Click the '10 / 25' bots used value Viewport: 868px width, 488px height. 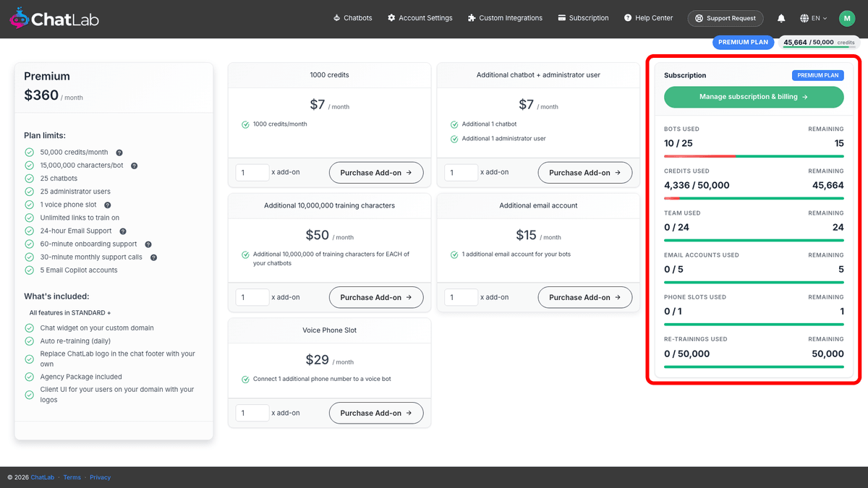click(x=678, y=143)
